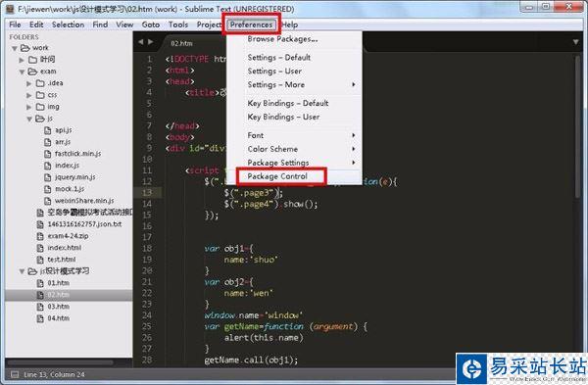This screenshot has width=588, height=385.
Task: Expand the .idea folder arrow
Action: pyautogui.click(x=29, y=83)
